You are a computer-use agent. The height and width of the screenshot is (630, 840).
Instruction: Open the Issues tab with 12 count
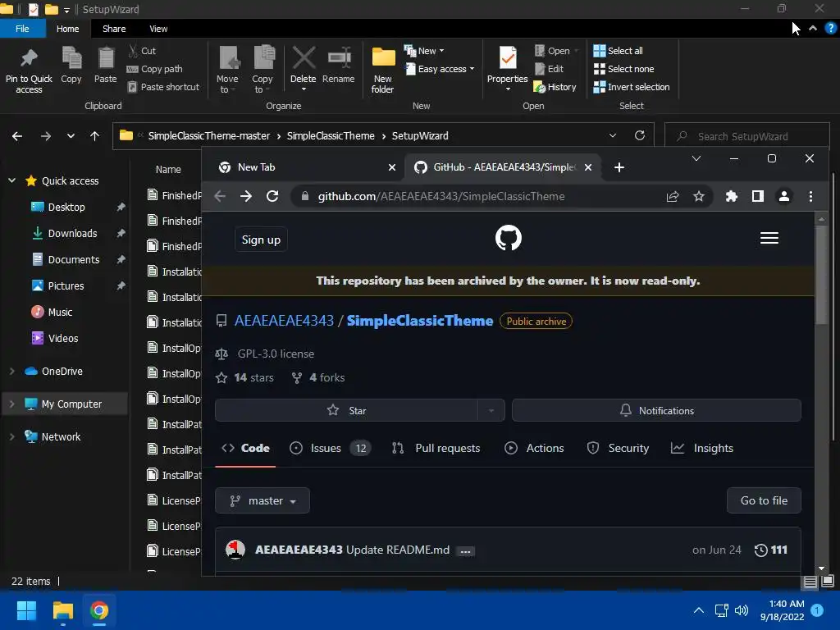(330, 448)
